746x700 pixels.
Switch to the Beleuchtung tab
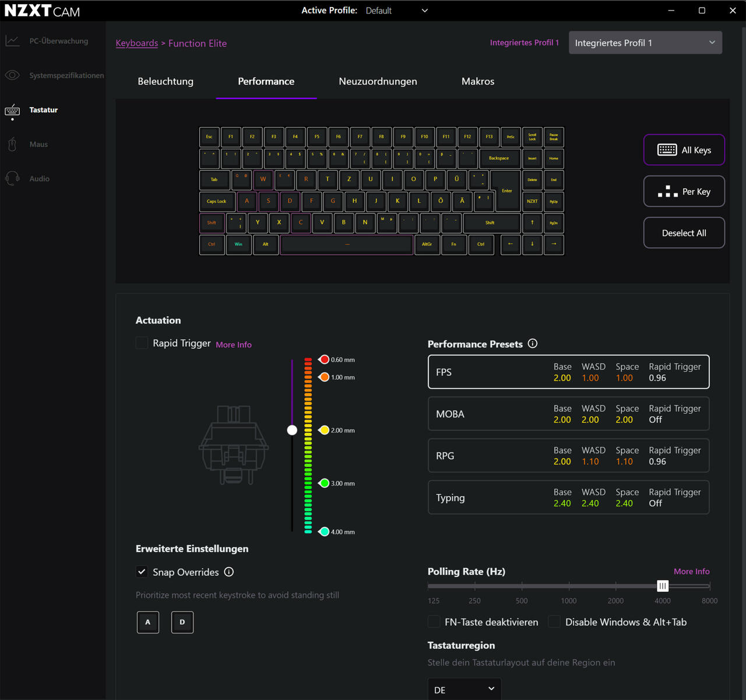(x=166, y=82)
